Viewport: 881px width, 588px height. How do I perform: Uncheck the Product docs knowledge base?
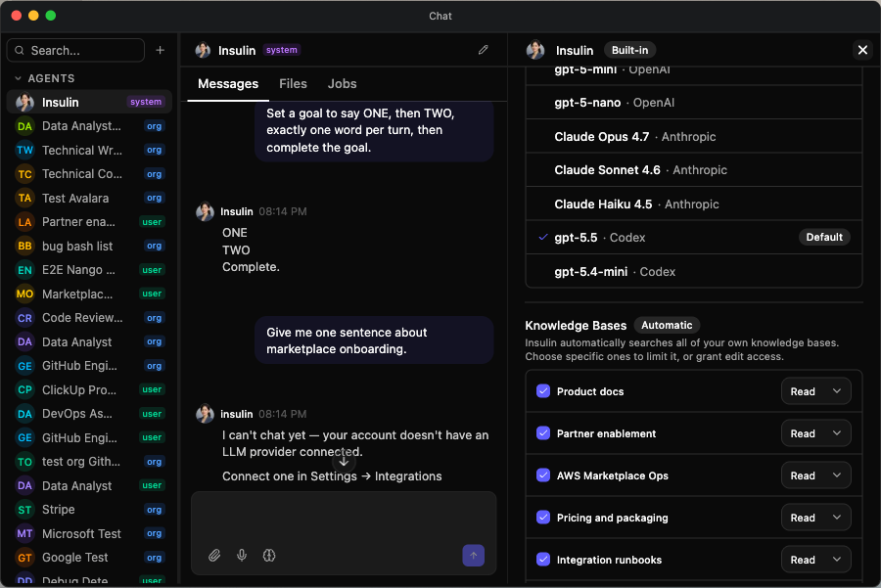pos(542,391)
